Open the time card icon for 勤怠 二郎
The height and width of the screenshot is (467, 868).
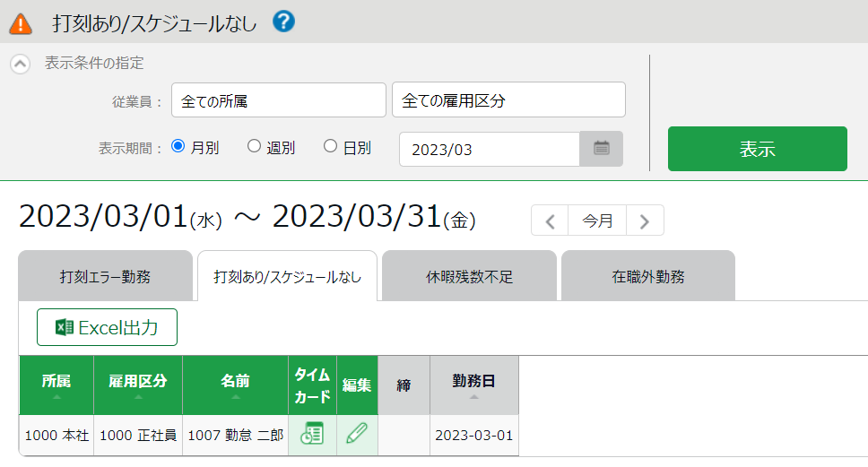pyautogui.click(x=311, y=435)
